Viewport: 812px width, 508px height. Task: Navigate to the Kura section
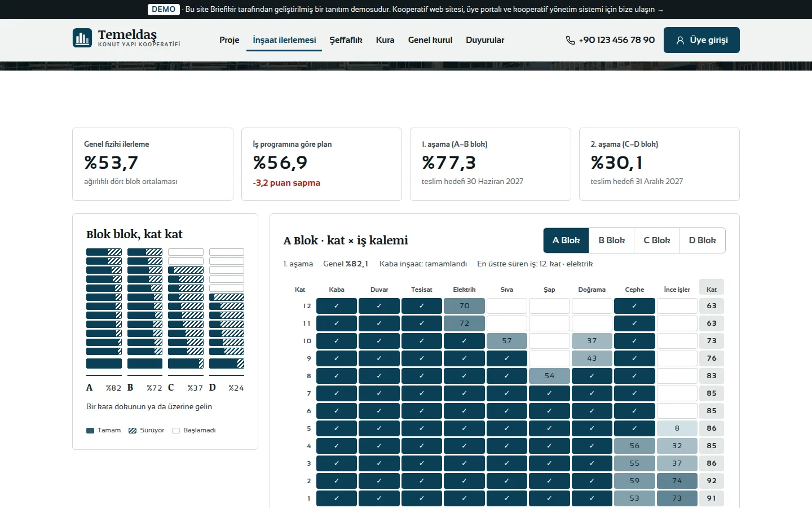pyautogui.click(x=385, y=40)
